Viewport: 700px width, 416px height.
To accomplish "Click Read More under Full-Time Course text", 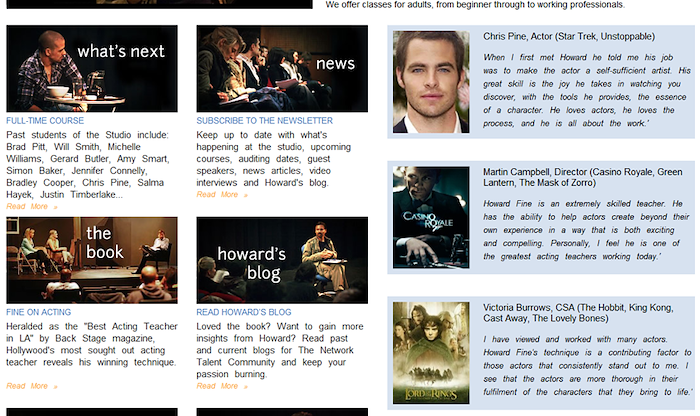I will [31, 206].
